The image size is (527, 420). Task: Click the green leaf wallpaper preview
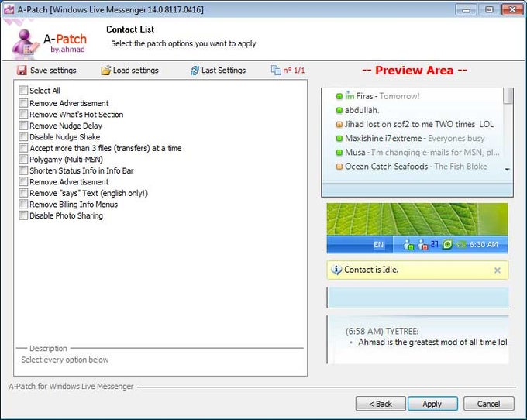417,219
